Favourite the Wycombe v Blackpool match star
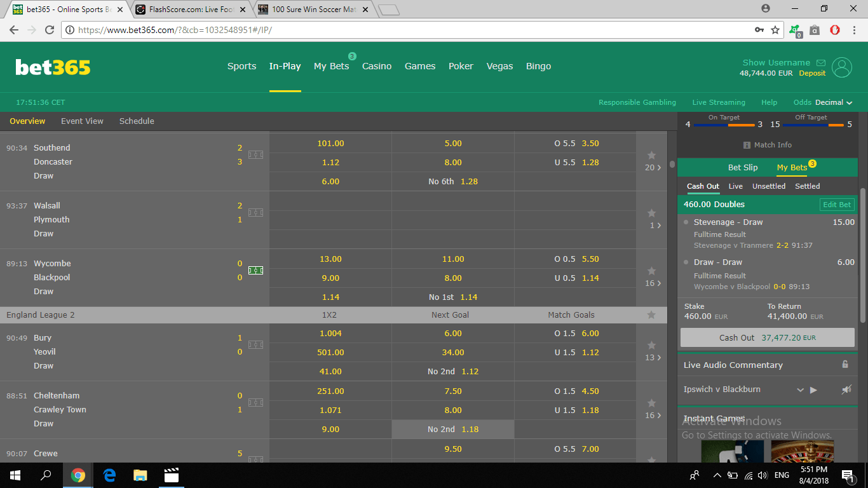868x488 pixels. [651, 271]
